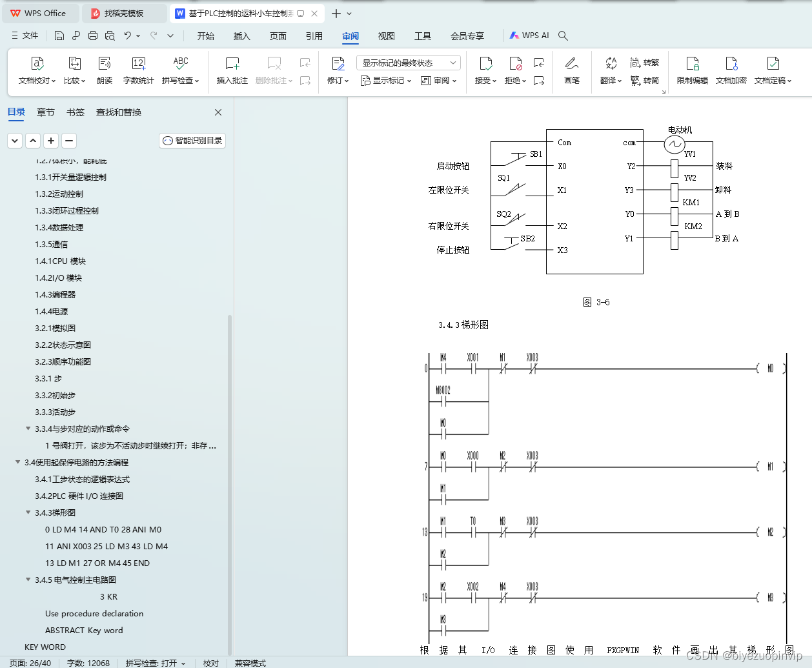Open the 找稻壳模板 tab

pyautogui.click(x=124, y=13)
